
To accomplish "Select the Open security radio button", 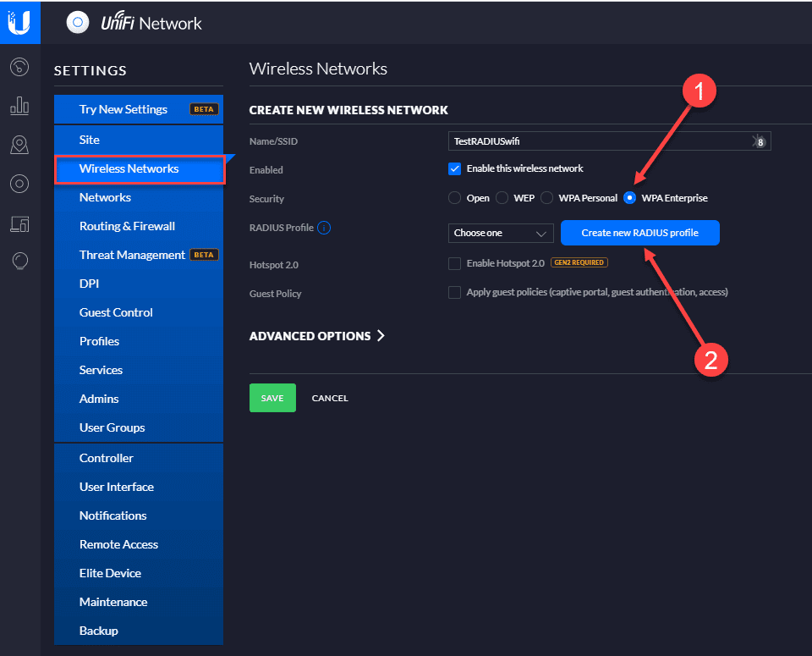I will pyautogui.click(x=454, y=198).
